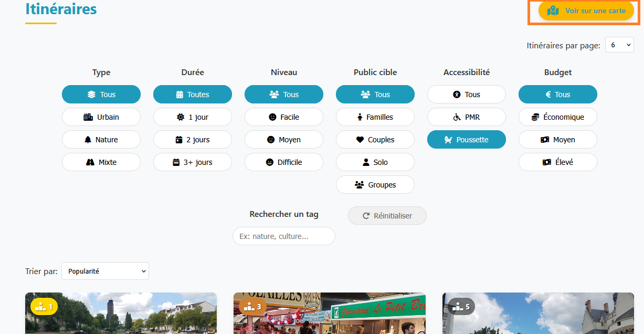644x334 pixels.
Task: Click the map icon in Voir sur une carte
Action: point(553,11)
